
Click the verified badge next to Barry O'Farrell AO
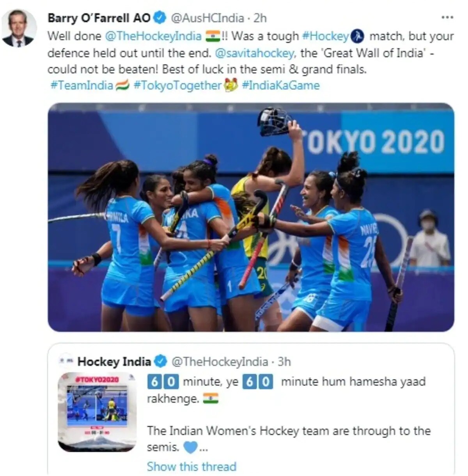[x=160, y=18]
